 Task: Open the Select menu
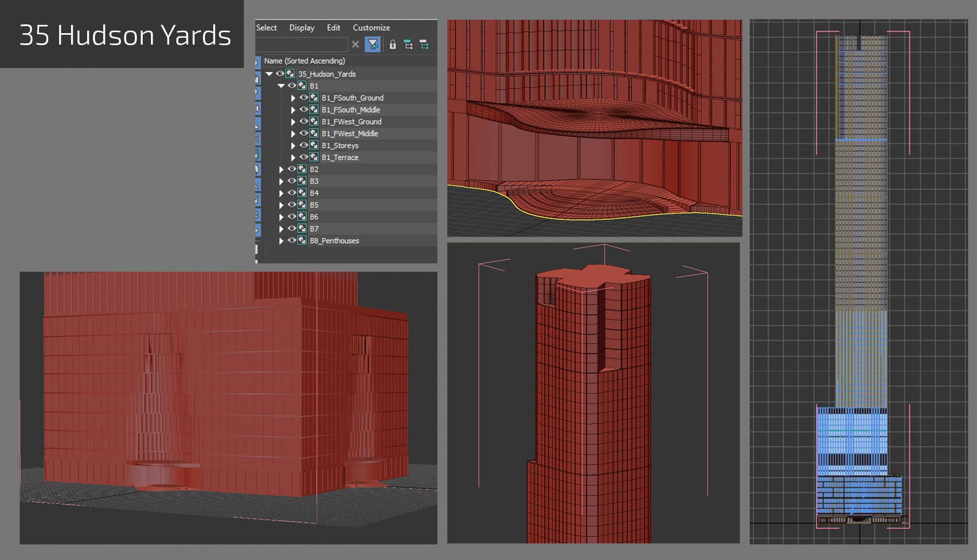click(x=267, y=27)
